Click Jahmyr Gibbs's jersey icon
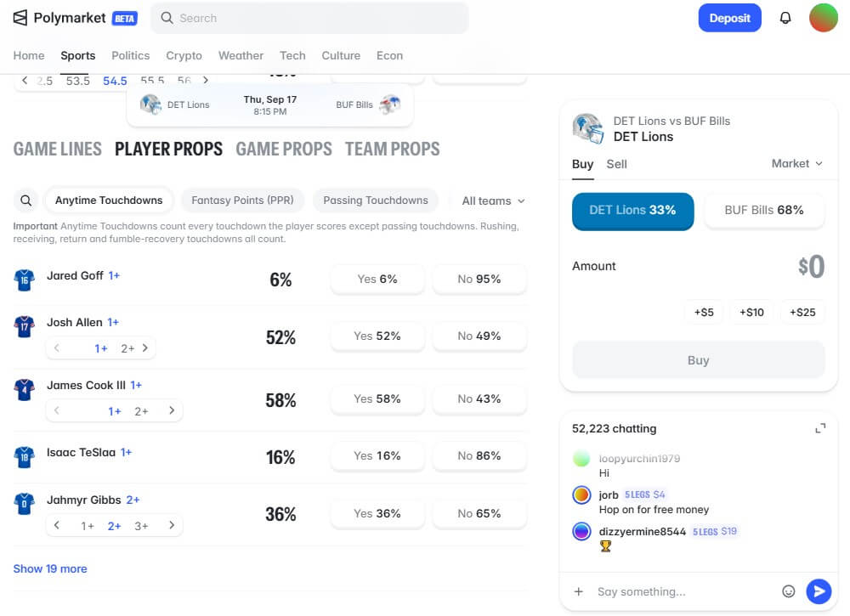This screenshot has height=616, width=850. 25,504
